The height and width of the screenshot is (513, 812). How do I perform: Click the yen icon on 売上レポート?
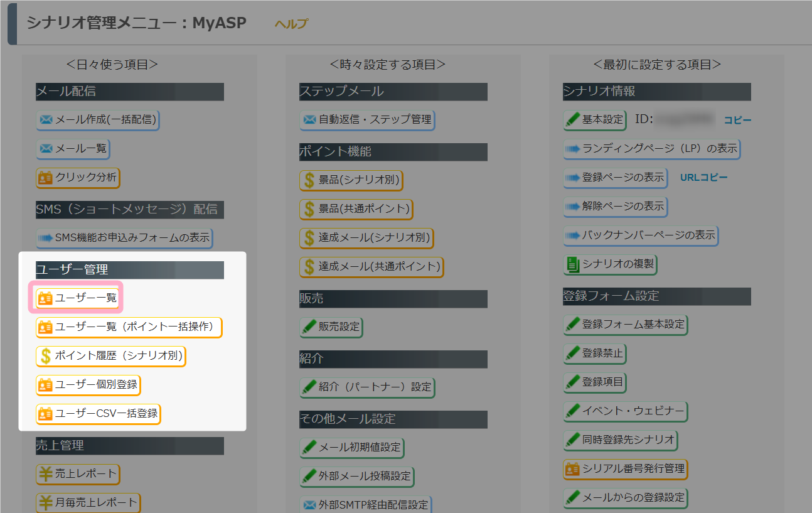pos(46,473)
